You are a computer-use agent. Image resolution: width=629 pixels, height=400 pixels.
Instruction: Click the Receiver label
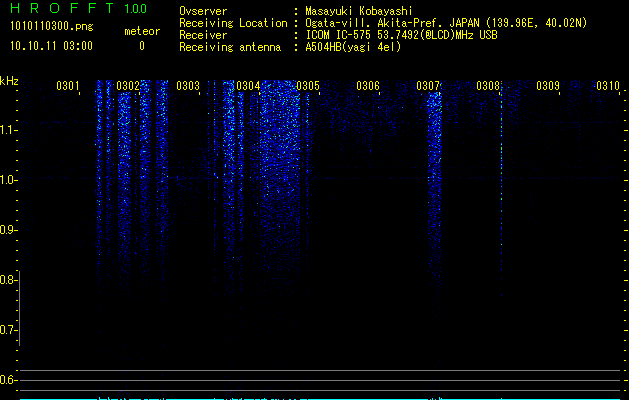coord(203,35)
